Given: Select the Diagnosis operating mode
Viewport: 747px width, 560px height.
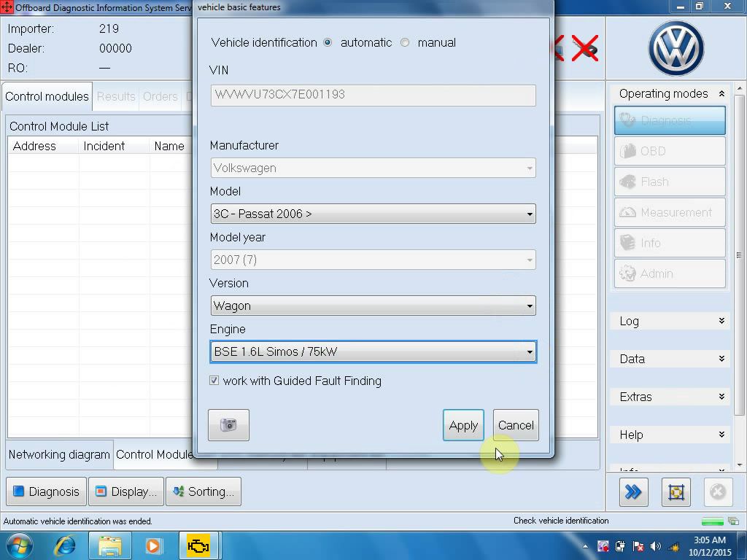Looking at the screenshot, I should click(670, 120).
